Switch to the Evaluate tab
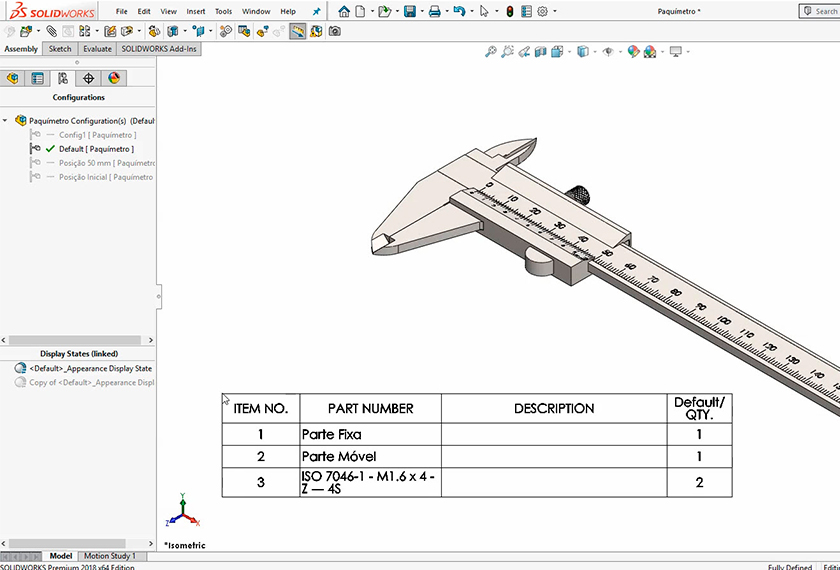Screen dimensions: 840x570 click(97, 48)
